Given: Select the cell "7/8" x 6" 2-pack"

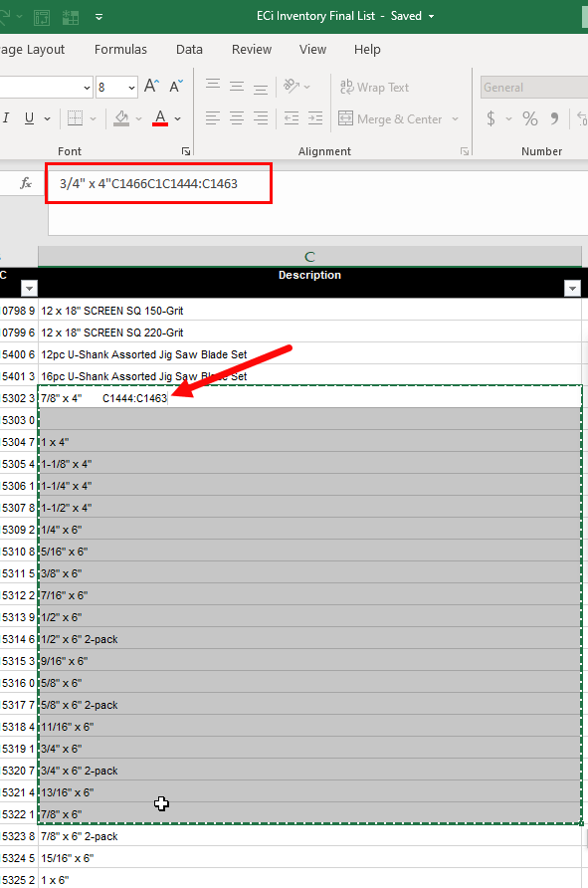Looking at the screenshot, I should click(x=309, y=836).
